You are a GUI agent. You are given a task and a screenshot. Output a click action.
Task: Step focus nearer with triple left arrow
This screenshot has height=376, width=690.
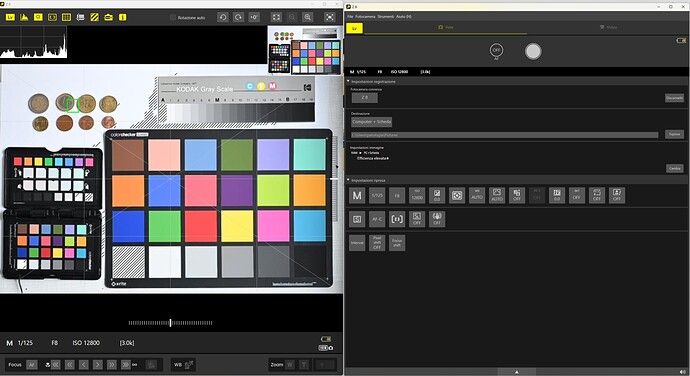click(x=55, y=365)
